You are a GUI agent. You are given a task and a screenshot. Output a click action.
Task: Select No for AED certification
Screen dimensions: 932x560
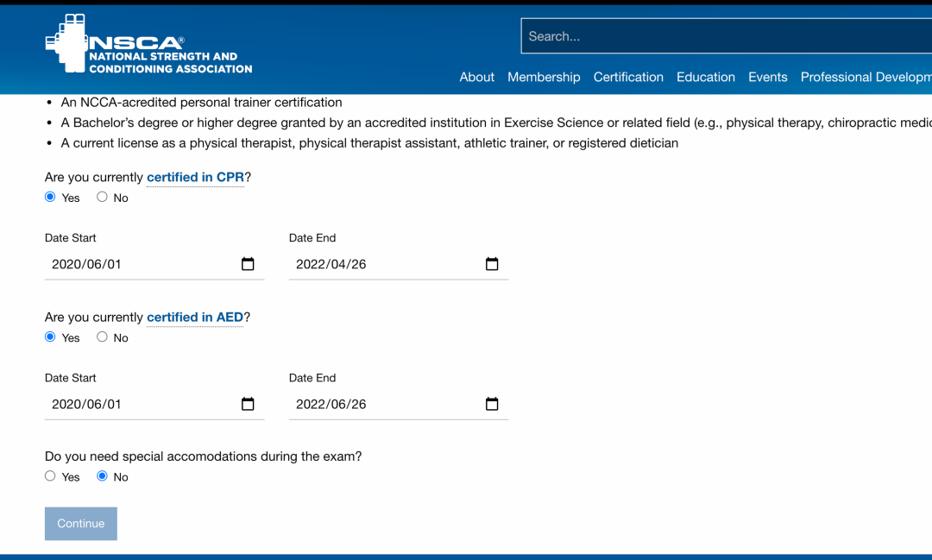pyautogui.click(x=102, y=337)
